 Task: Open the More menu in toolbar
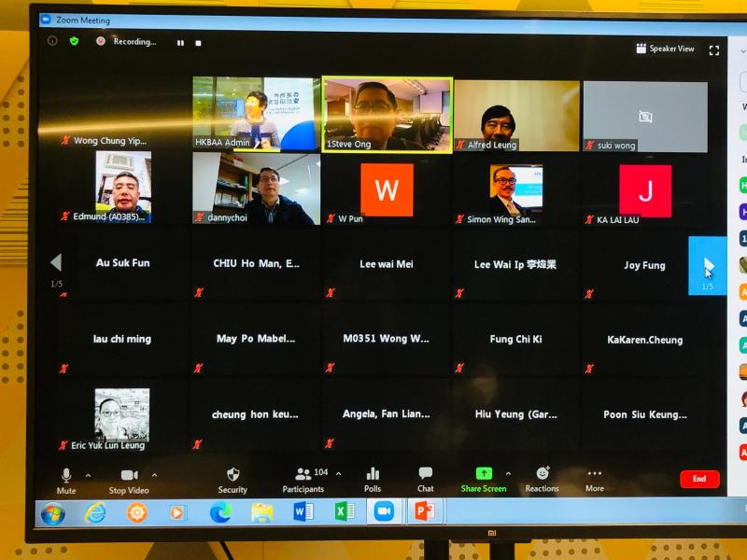[595, 479]
